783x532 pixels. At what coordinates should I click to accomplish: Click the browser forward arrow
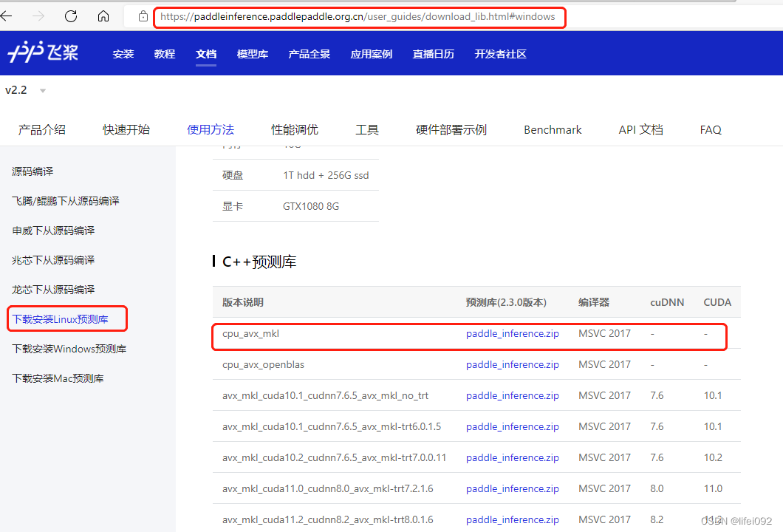tap(38, 16)
